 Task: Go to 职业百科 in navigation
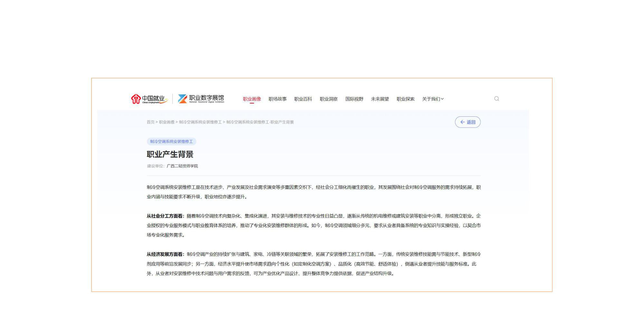click(303, 99)
